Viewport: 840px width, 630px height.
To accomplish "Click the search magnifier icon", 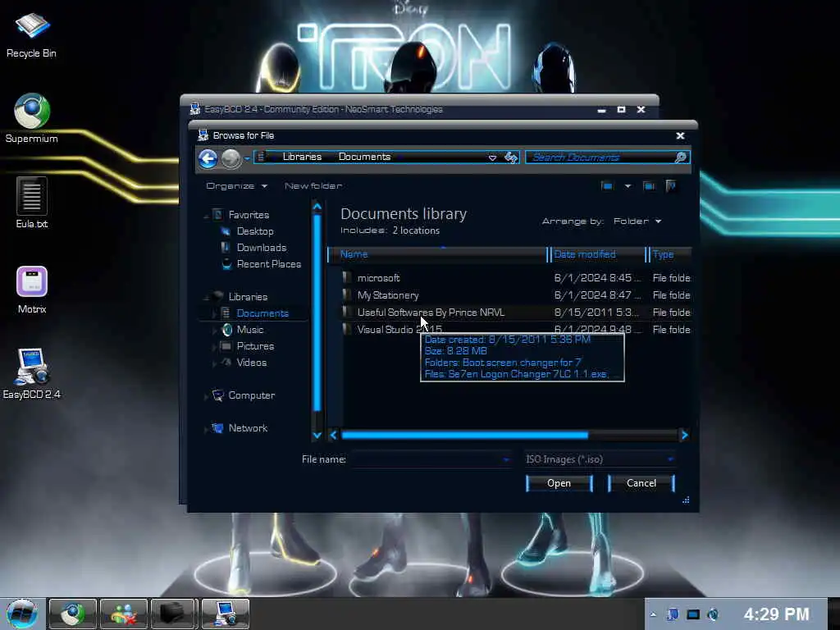I will (x=680, y=157).
